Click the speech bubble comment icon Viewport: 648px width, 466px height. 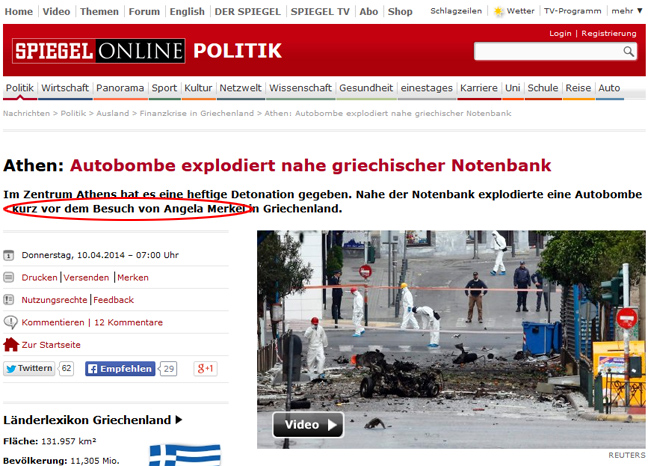point(10,322)
